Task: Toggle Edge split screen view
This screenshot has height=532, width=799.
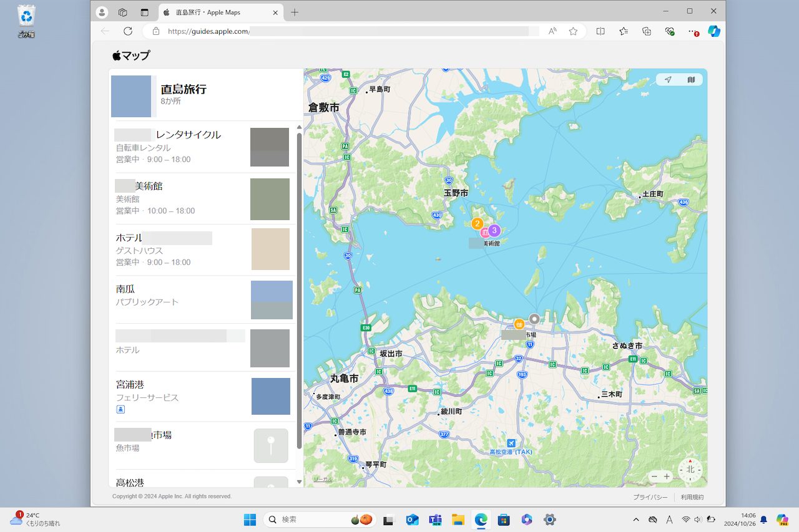Action: click(600, 31)
